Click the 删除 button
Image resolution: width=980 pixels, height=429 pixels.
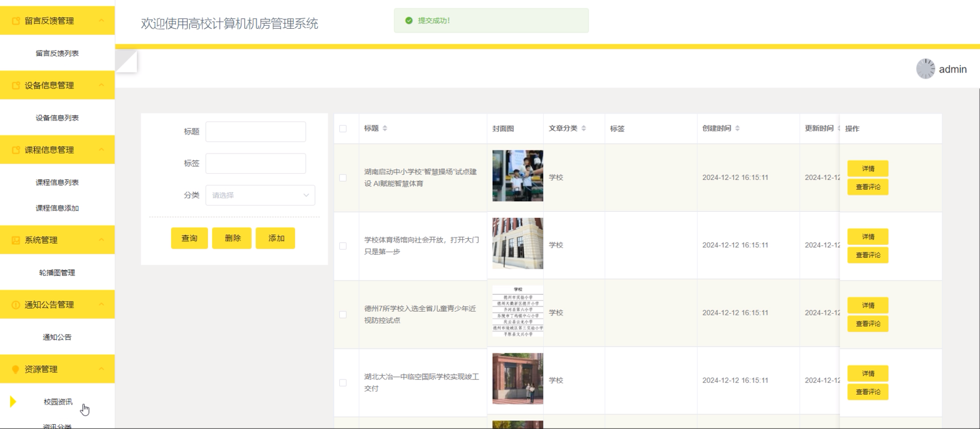(232, 238)
